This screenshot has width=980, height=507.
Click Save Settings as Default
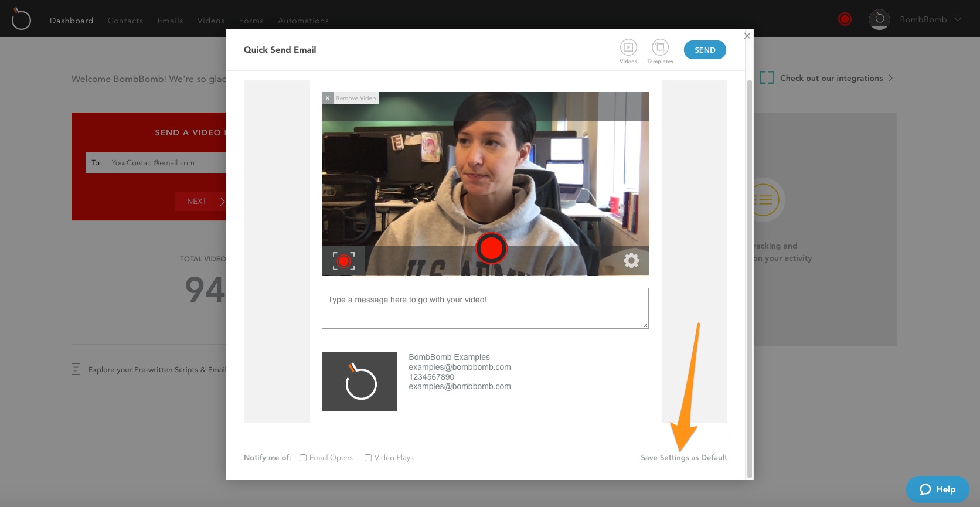(x=684, y=458)
